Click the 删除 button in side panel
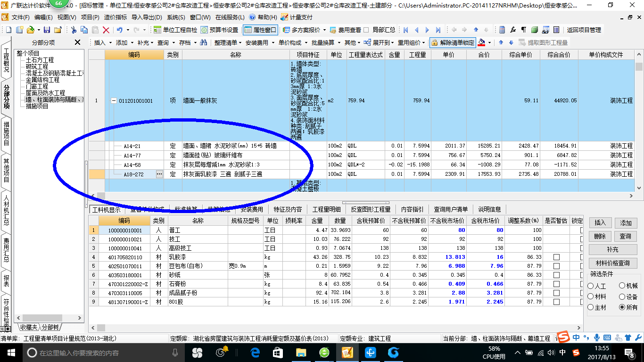The image size is (644, 362). [600, 236]
